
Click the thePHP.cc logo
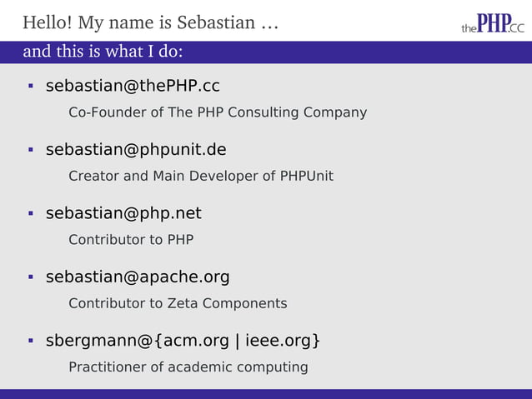pyautogui.click(x=493, y=22)
